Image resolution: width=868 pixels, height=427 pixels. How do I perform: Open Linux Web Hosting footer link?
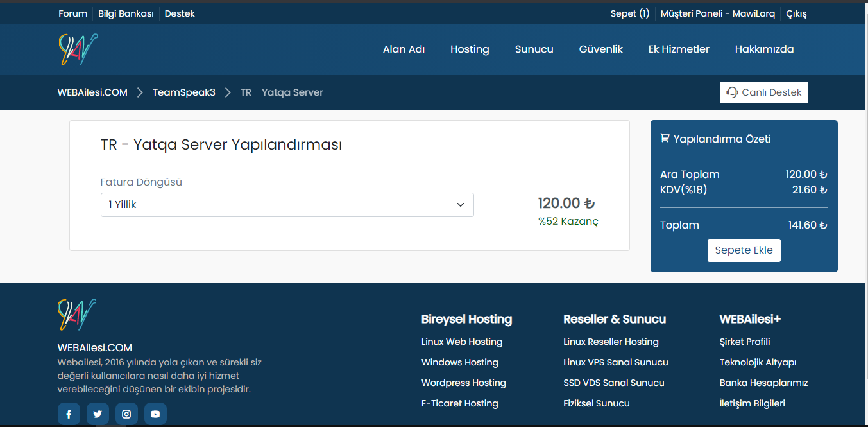click(x=462, y=342)
